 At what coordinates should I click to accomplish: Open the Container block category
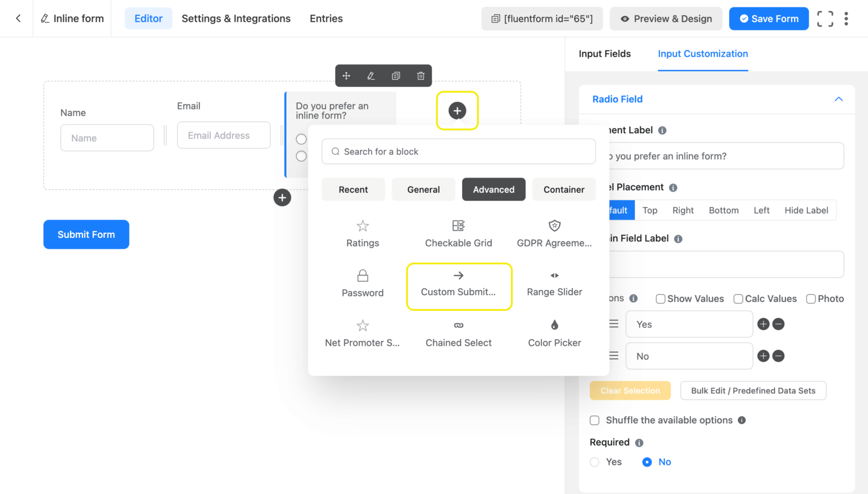[563, 189]
